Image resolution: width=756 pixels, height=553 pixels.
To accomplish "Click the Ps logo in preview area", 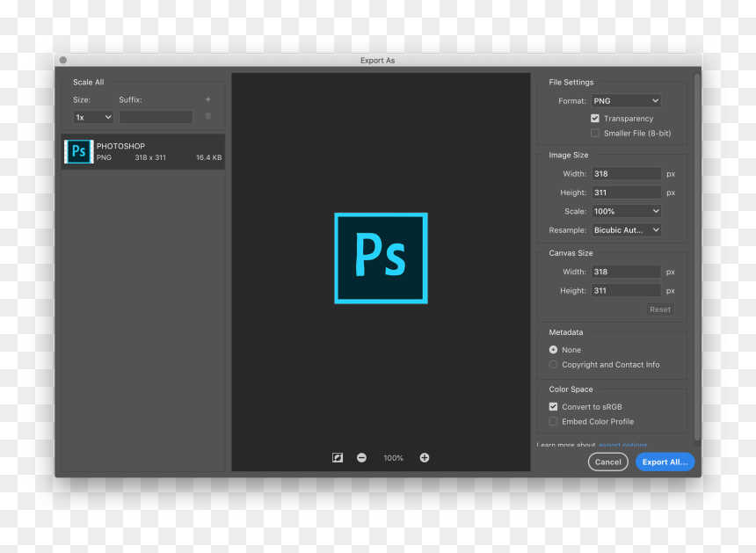I will [x=381, y=258].
